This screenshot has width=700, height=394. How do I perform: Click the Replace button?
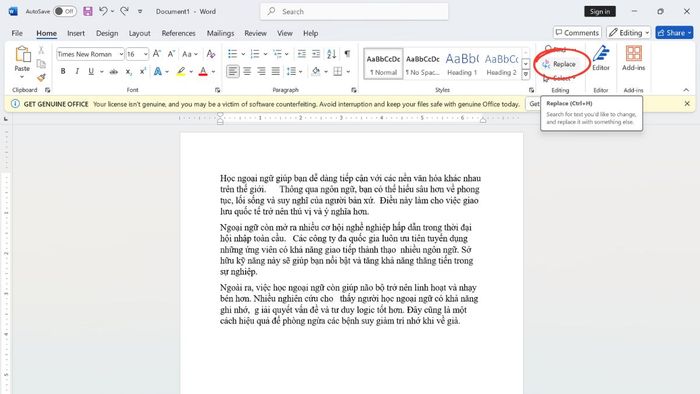559,64
